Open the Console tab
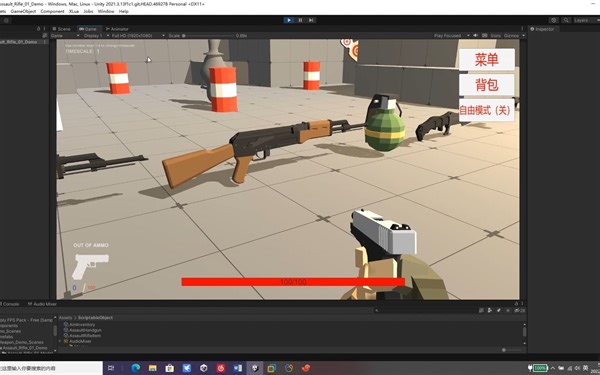Screen dimensions: 600x375 pyautogui.click(x=10, y=304)
